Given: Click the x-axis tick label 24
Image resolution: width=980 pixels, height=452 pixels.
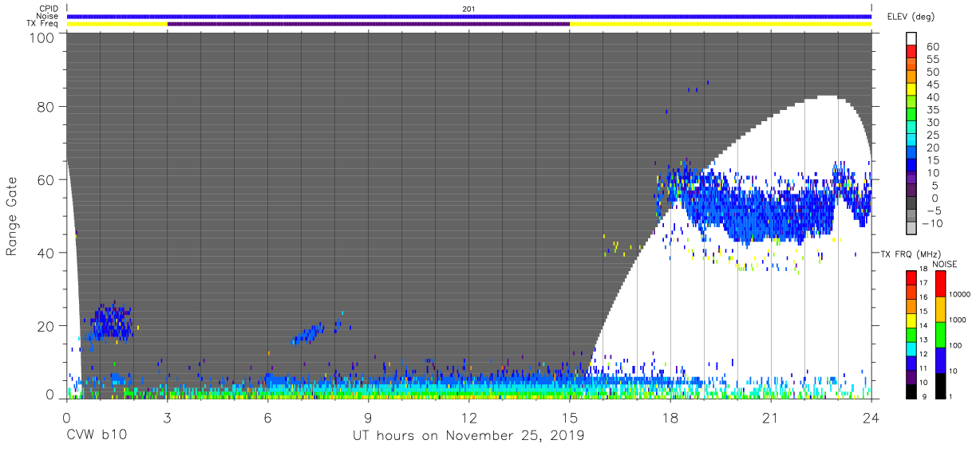Looking at the screenshot, I should [x=871, y=418].
